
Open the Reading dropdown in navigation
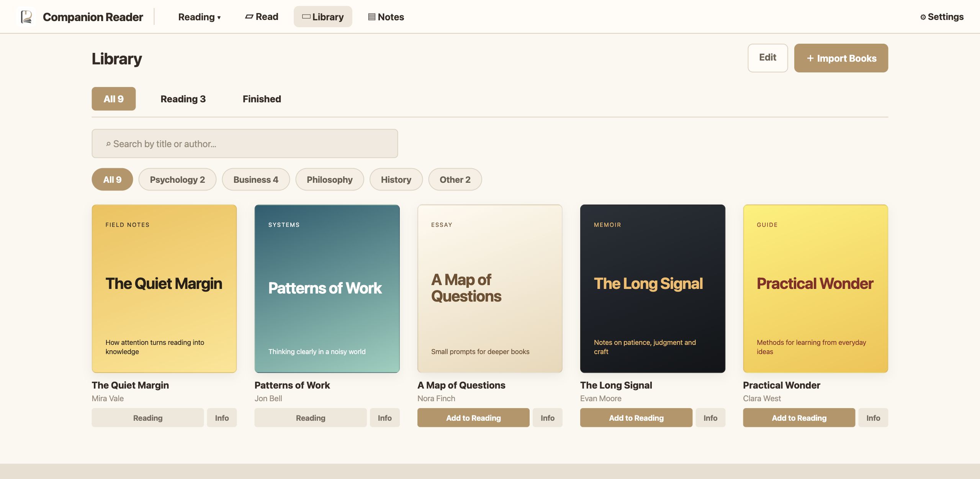(x=199, y=17)
